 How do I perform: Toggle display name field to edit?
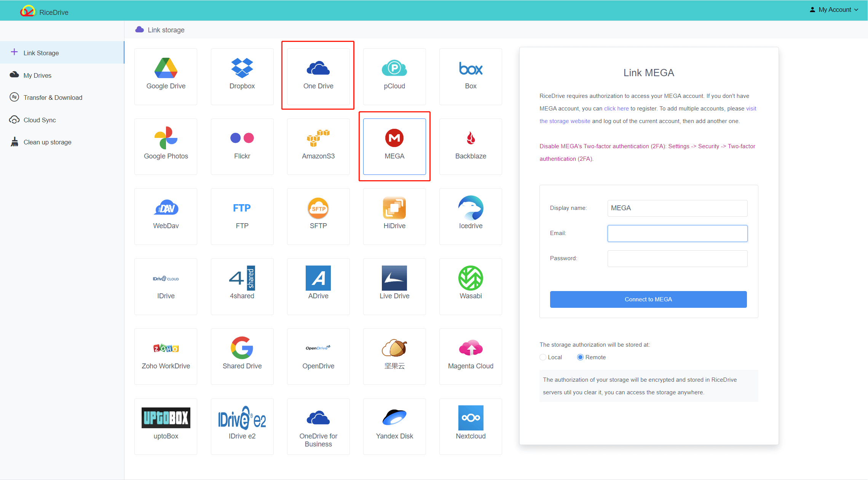pyautogui.click(x=677, y=208)
